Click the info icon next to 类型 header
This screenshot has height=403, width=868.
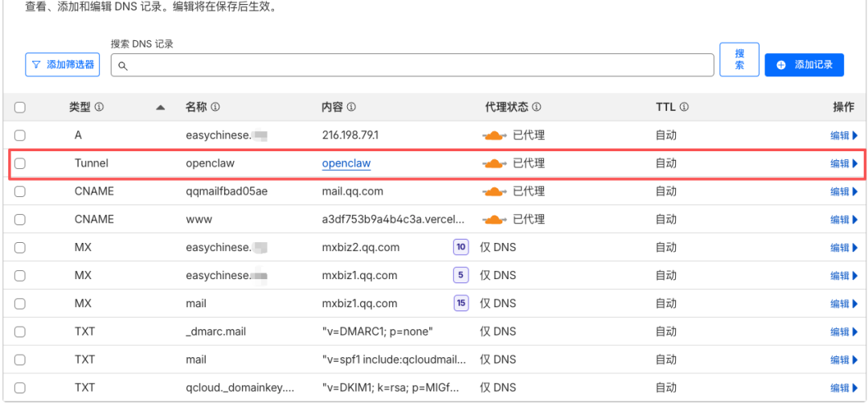pos(99,107)
